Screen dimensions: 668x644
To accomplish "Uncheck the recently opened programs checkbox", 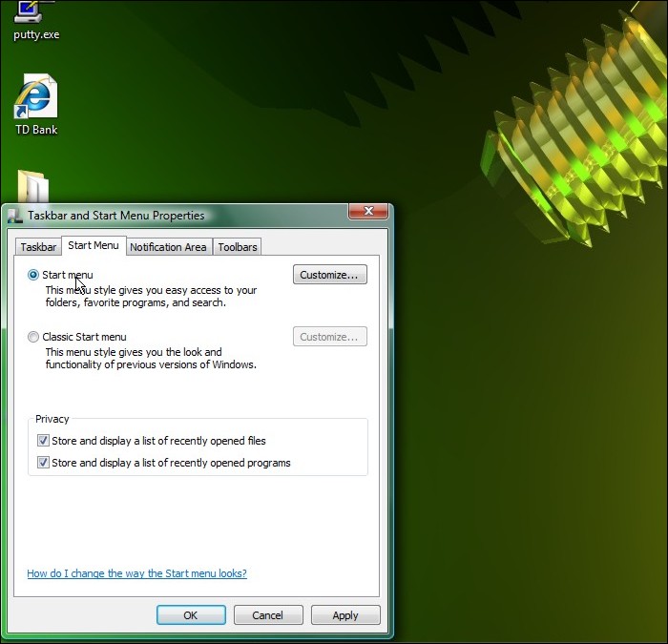I will pos(43,463).
